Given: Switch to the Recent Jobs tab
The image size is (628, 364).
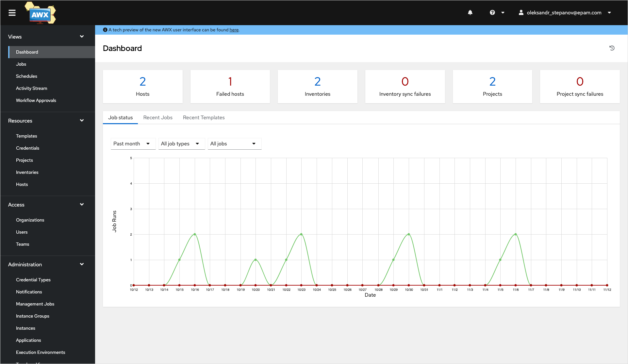Looking at the screenshot, I should tap(158, 117).
